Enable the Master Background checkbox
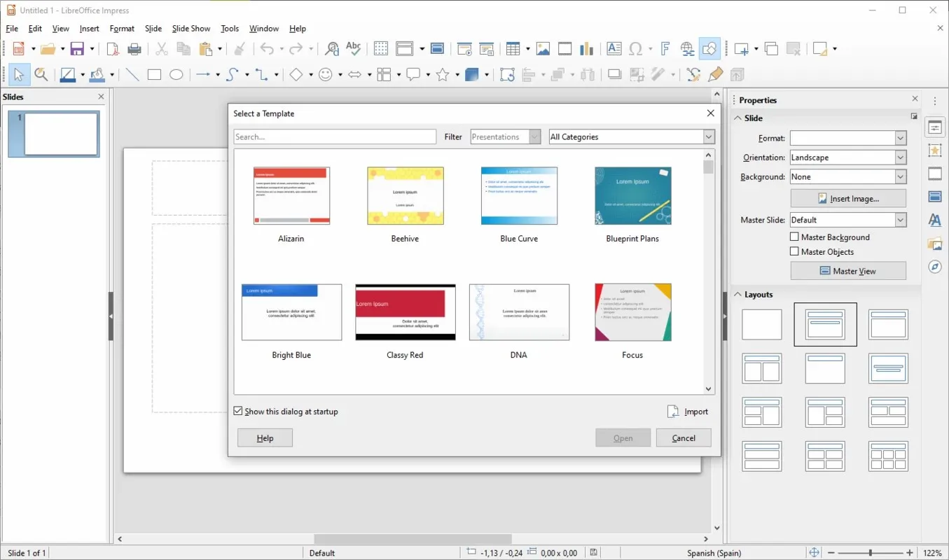 pos(794,237)
